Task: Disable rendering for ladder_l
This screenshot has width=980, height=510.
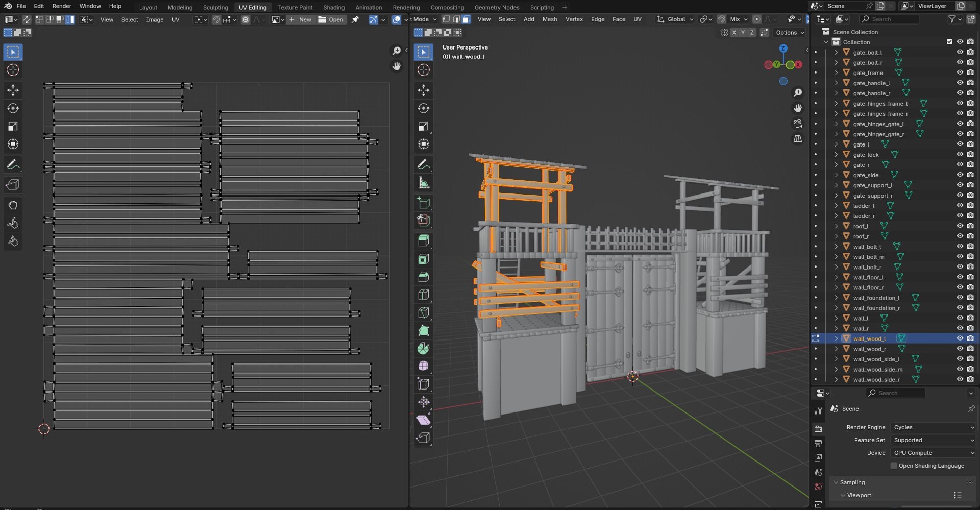Action: 970,206
